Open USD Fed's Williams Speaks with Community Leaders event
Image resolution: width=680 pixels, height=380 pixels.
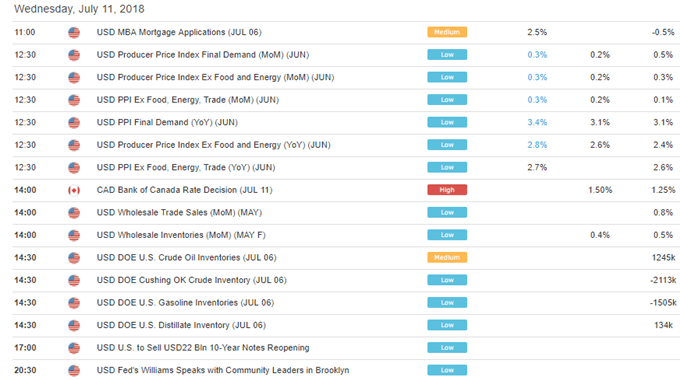223,370
